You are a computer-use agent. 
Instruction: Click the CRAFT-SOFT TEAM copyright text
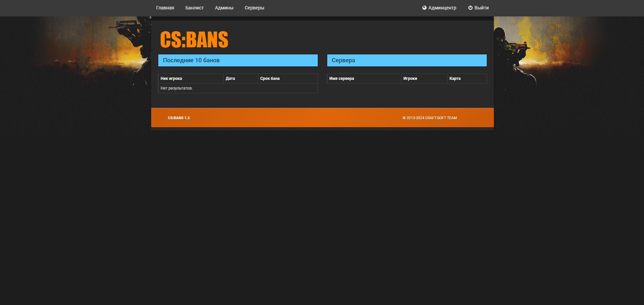(x=430, y=118)
